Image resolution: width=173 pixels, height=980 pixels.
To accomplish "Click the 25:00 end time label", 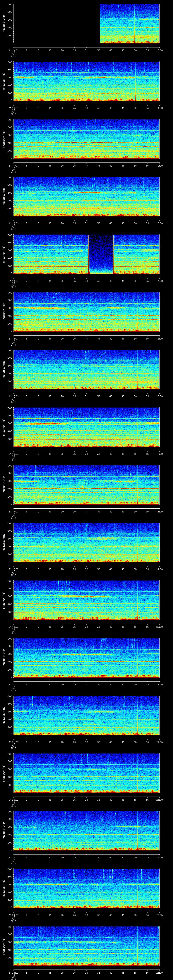I will (160, 915).
